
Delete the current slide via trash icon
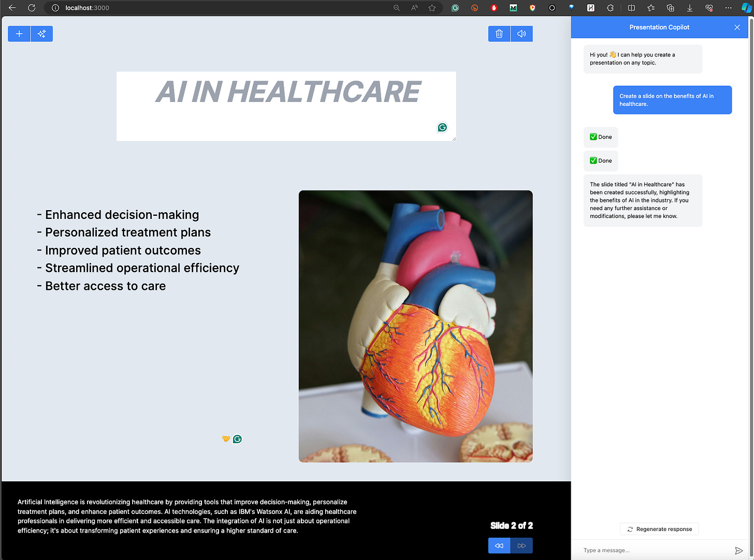point(499,34)
